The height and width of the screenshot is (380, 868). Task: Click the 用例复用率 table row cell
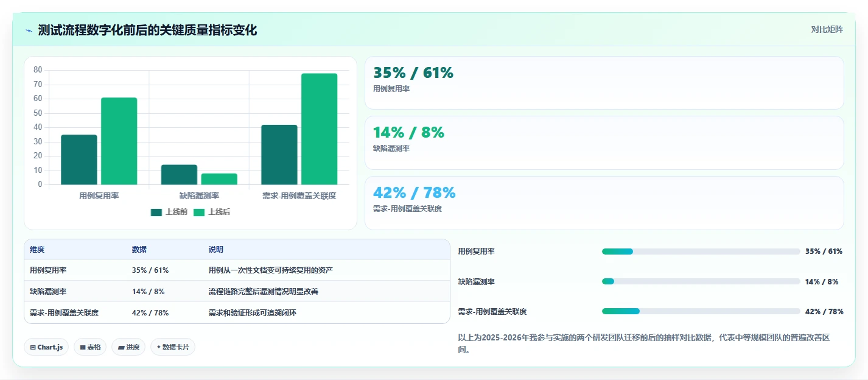pos(48,270)
